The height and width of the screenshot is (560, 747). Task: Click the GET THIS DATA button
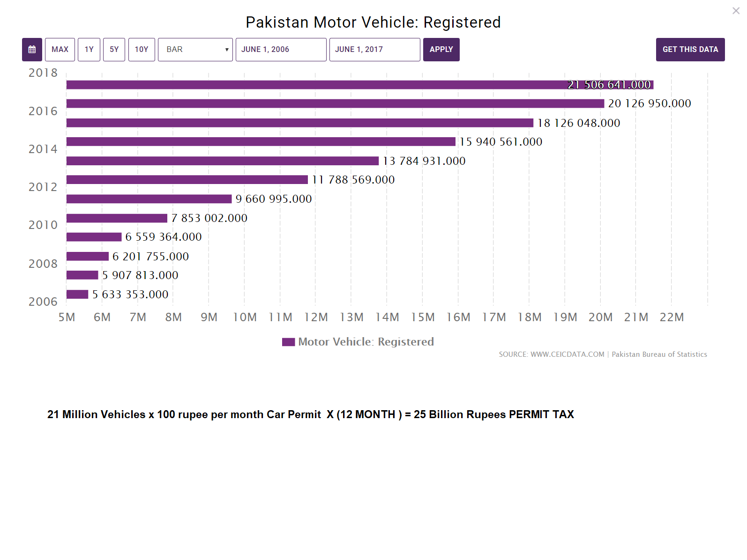pos(690,50)
